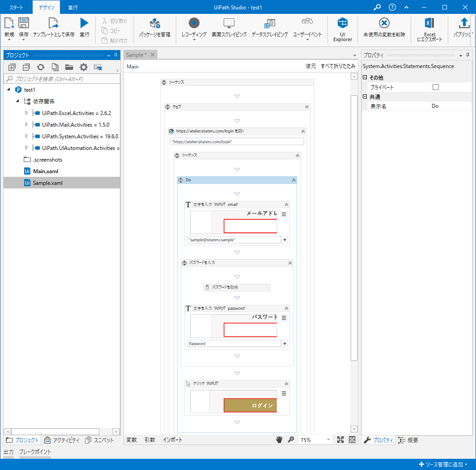Screen dimensions: 476x470
Task: Click the プロジェクトを検索 search field
Action: [x=62, y=79]
